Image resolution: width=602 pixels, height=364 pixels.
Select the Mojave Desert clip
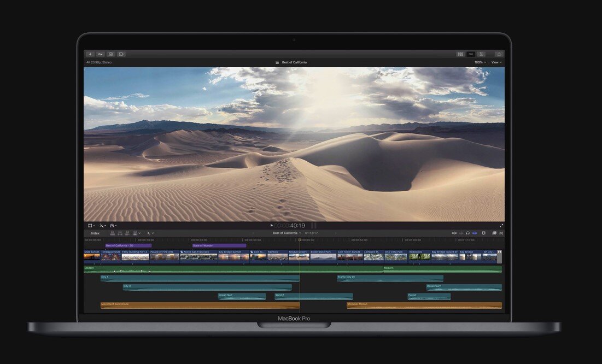[x=299, y=256]
